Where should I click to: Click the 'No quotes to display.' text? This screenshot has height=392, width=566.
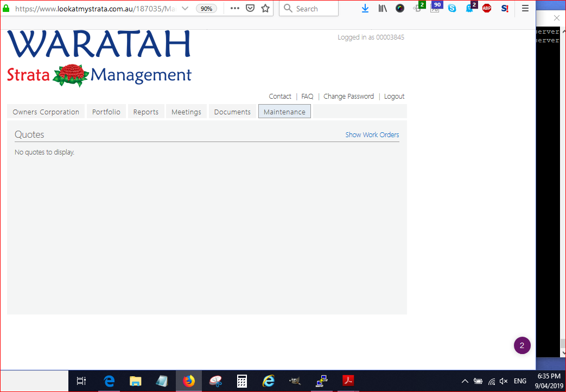point(44,152)
